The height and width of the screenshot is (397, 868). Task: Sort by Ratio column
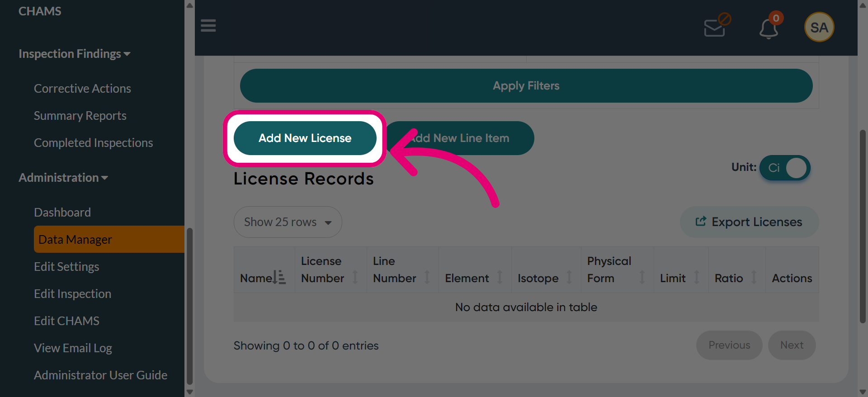pyautogui.click(x=737, y=269)
